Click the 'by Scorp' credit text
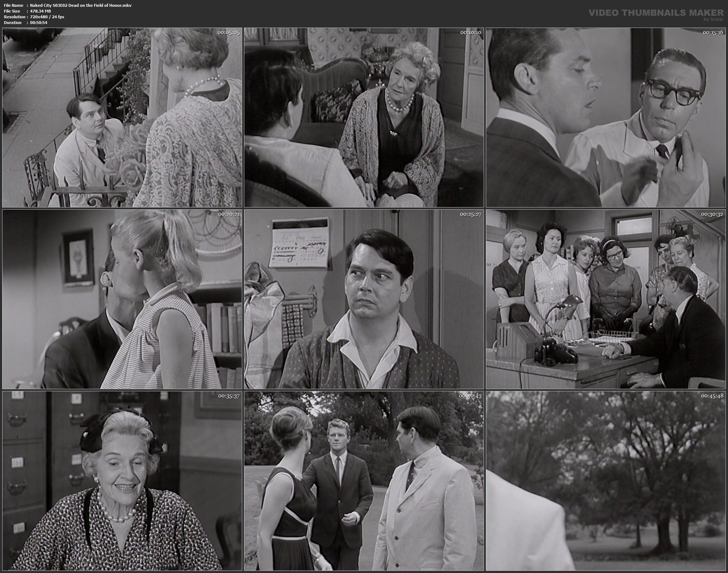728x573 pixels. point(713,19)
